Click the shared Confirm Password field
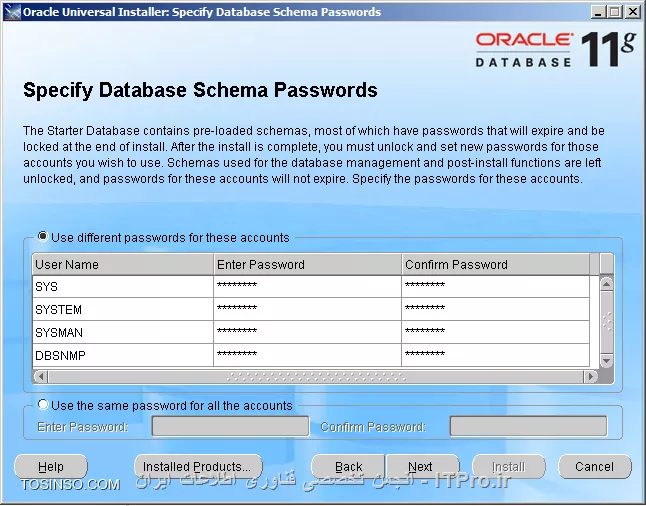This screenshot has height=506, width=646. [528, 426]
